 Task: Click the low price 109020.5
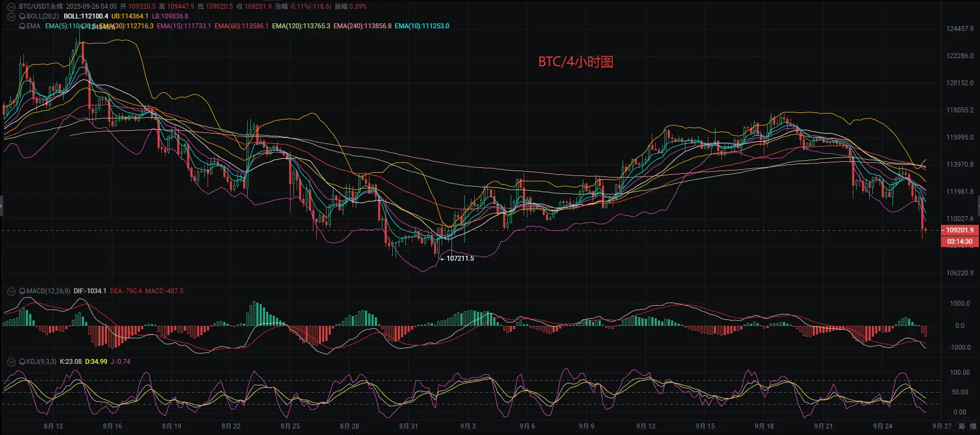219,7
